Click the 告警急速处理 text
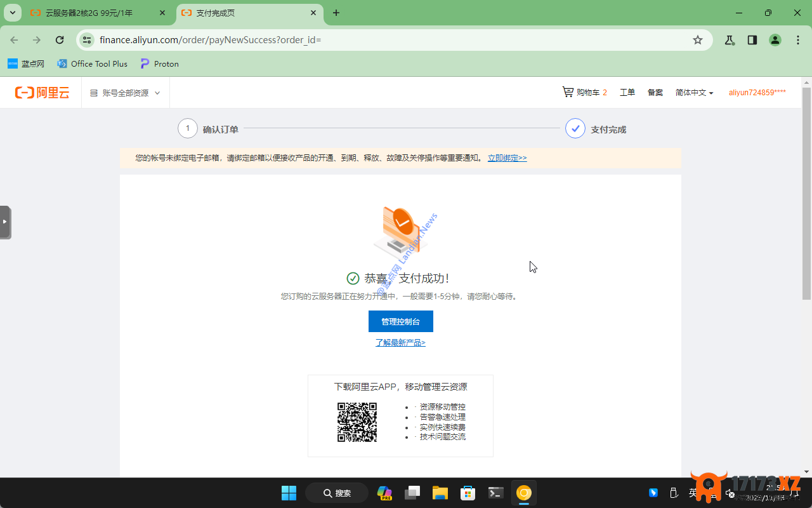812x508 pixels. coord(443,417)
